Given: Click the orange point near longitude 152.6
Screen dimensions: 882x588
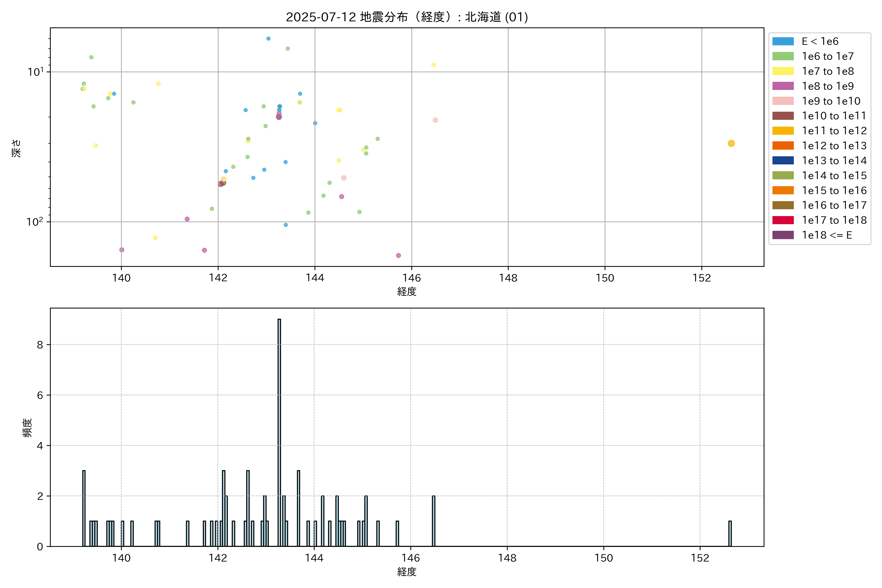Looking at the screenshot, I should pos(731,143).
